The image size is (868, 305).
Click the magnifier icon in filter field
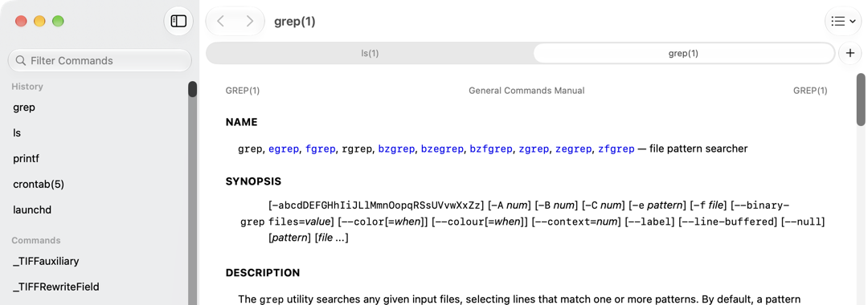coord(20,60)
